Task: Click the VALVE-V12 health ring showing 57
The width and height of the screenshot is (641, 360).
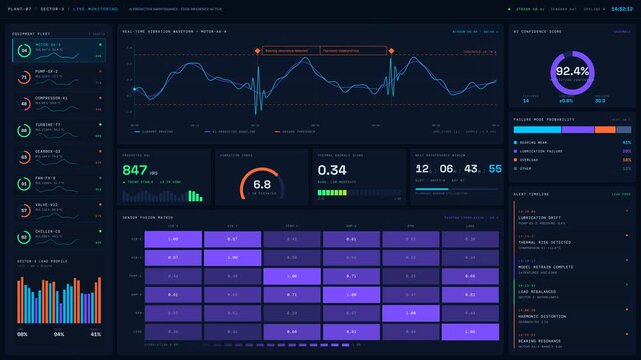Action: point(24,210)
